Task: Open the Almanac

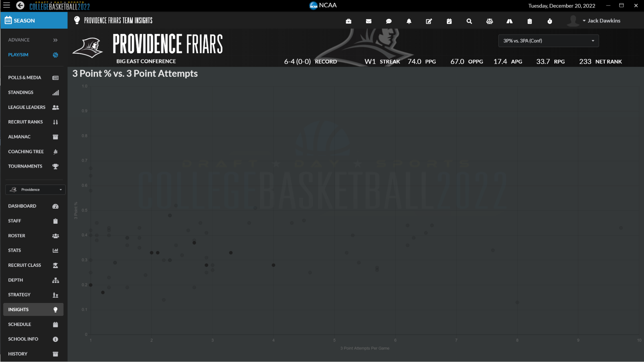Action: (33, 137)
